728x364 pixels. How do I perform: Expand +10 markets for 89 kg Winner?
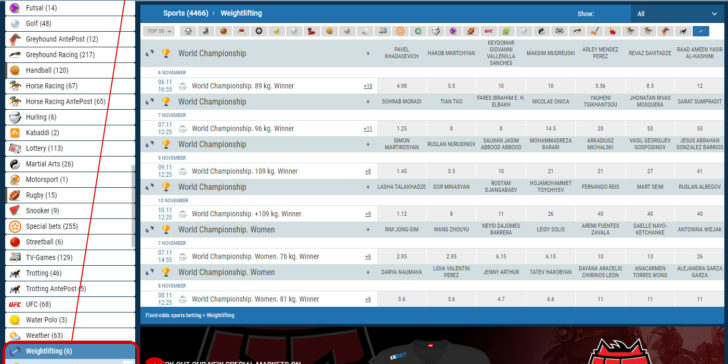point(368,86)
